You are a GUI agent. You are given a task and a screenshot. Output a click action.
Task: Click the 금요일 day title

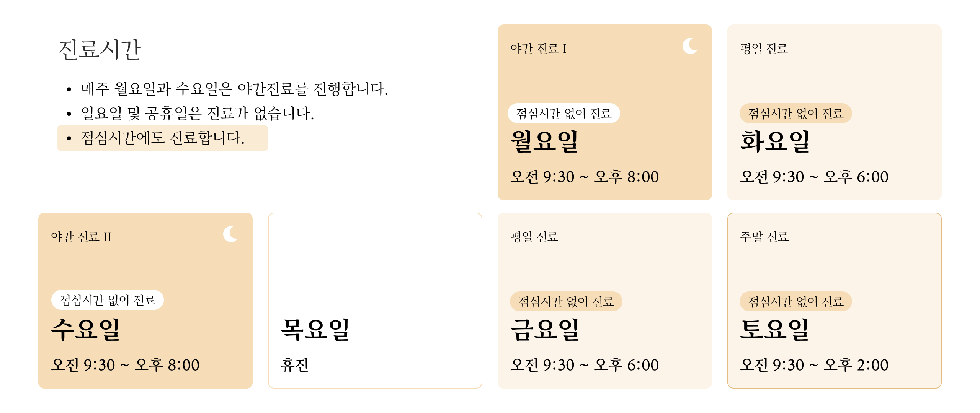[x=544, y=330]
